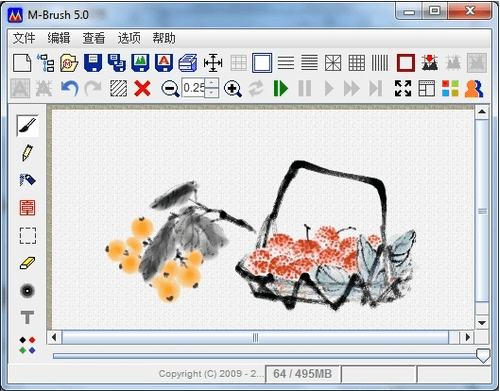Click the hatched pattern square icon

[x=118, y=89]
